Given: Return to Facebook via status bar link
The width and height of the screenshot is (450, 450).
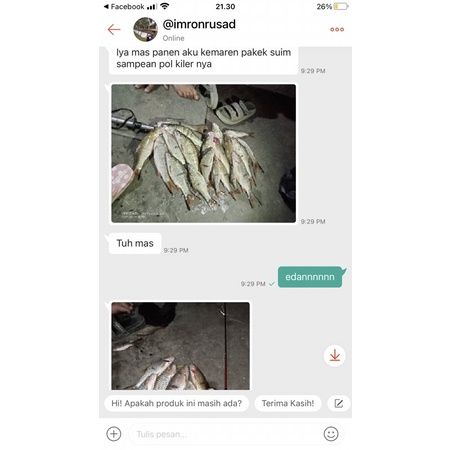Looking at the screenshot, I should (124, 7).
